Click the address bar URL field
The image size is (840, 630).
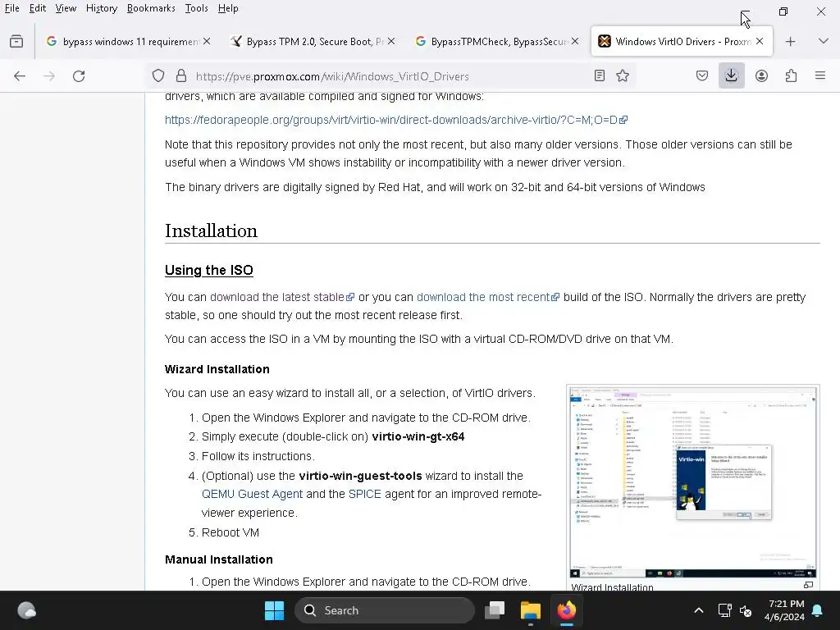[x=391, y=76]
